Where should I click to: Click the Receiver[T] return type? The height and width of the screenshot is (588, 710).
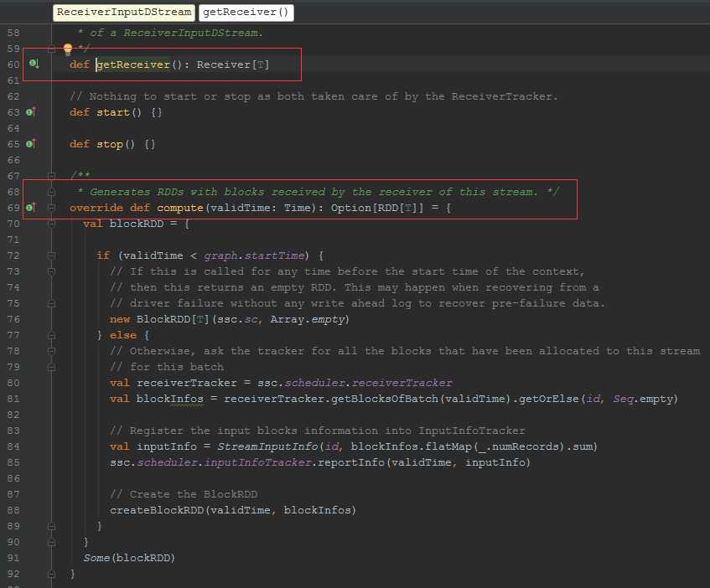233,64
